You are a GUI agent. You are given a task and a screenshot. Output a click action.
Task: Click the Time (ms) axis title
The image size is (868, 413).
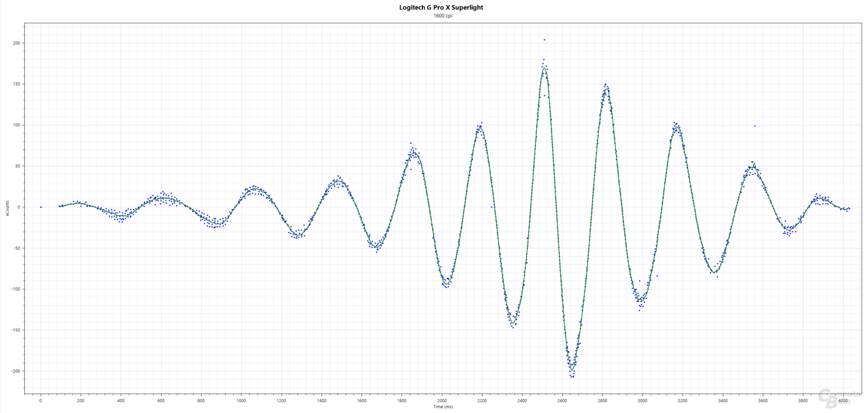pyautogui.click(x=443, y=407)
